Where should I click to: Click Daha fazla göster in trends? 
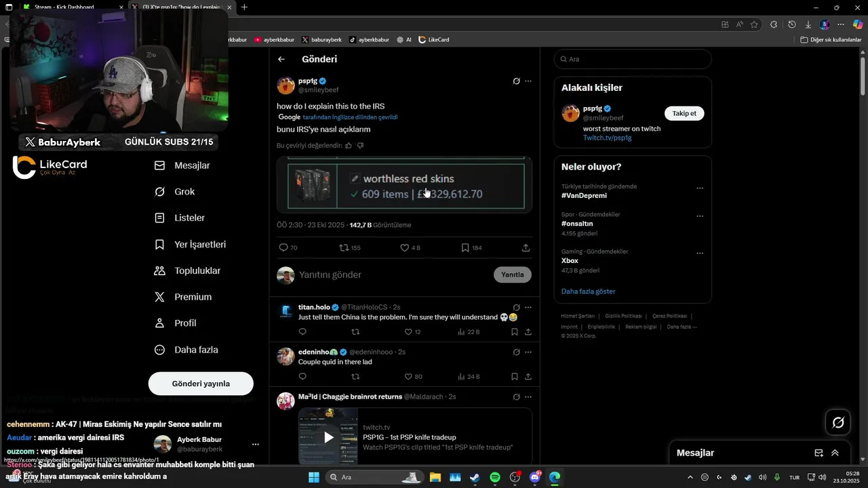pyautogui.click(x=589, y=291)
